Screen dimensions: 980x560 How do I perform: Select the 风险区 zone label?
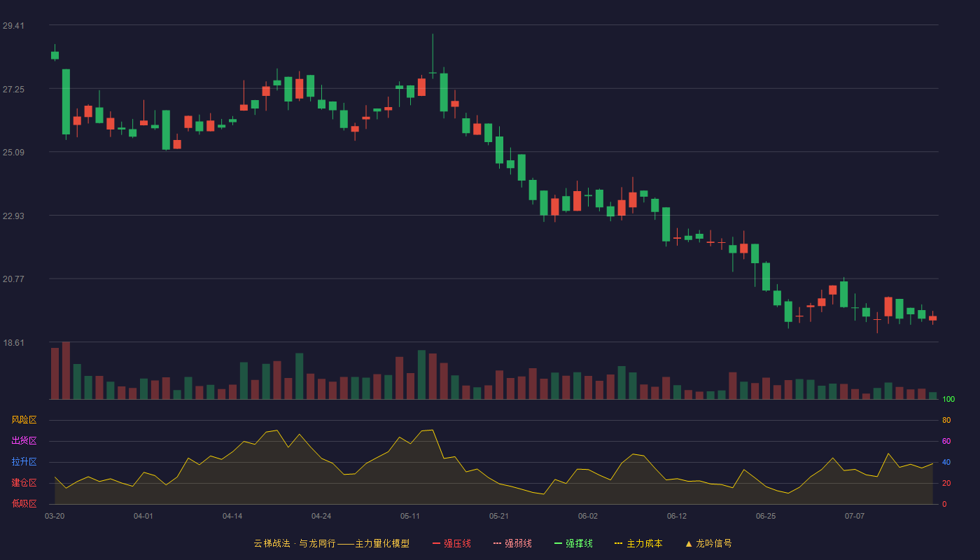pos(24,420)
